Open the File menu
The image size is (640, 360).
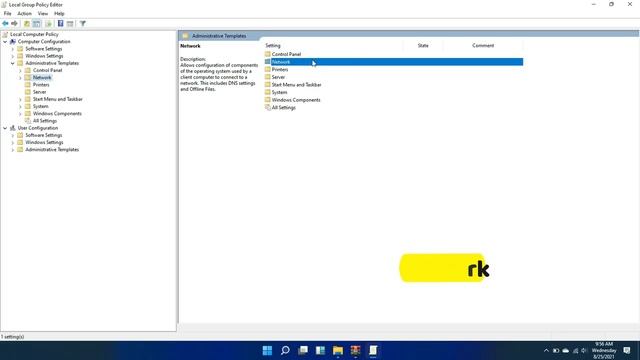[x=7, y=13]
